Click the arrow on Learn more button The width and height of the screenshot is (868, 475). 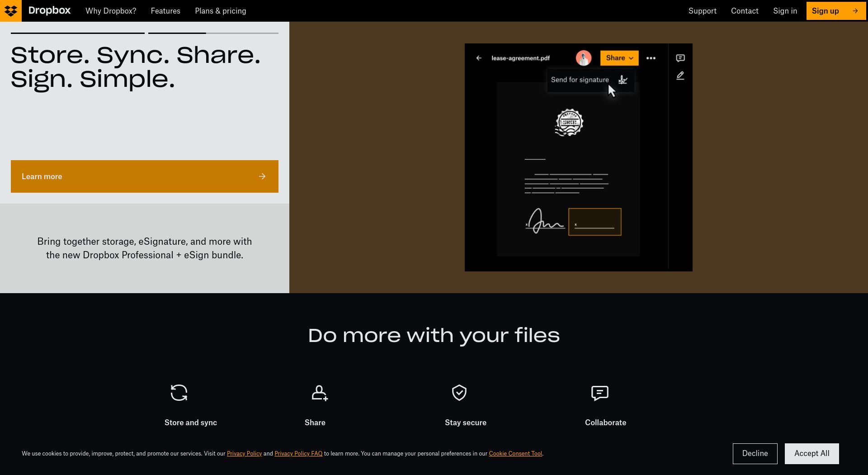262,176
